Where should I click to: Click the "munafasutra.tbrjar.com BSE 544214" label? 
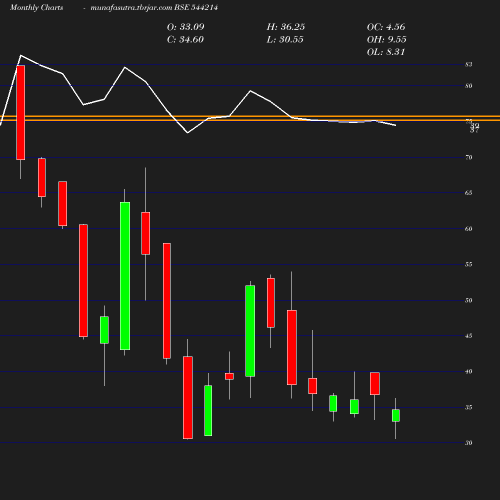click(x=154, y=8)
